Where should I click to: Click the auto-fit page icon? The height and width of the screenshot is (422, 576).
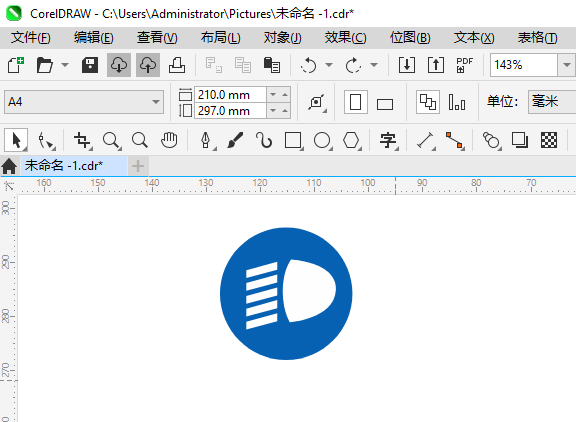[317, 102]
